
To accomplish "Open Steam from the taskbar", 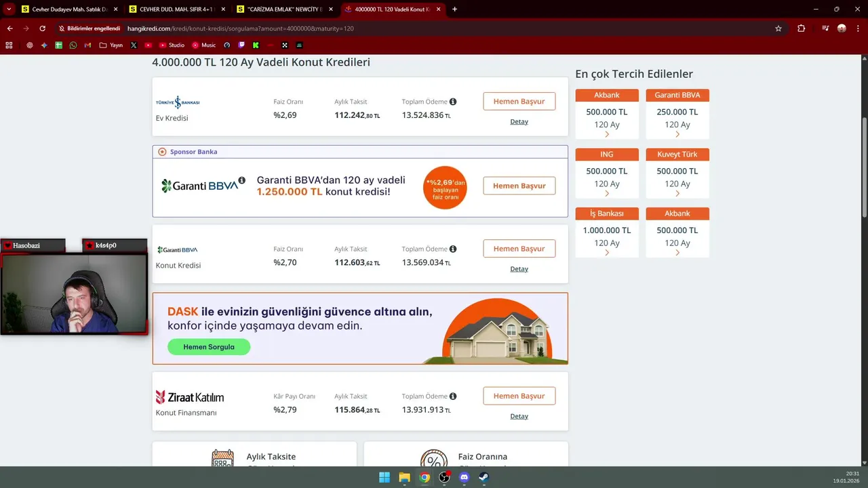I will tap(484, 477).
